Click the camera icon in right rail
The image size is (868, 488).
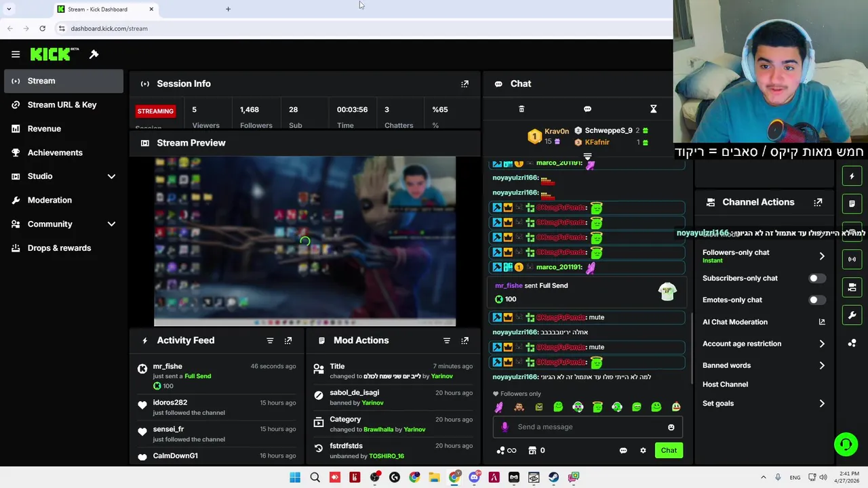click(x=852, y=287)
